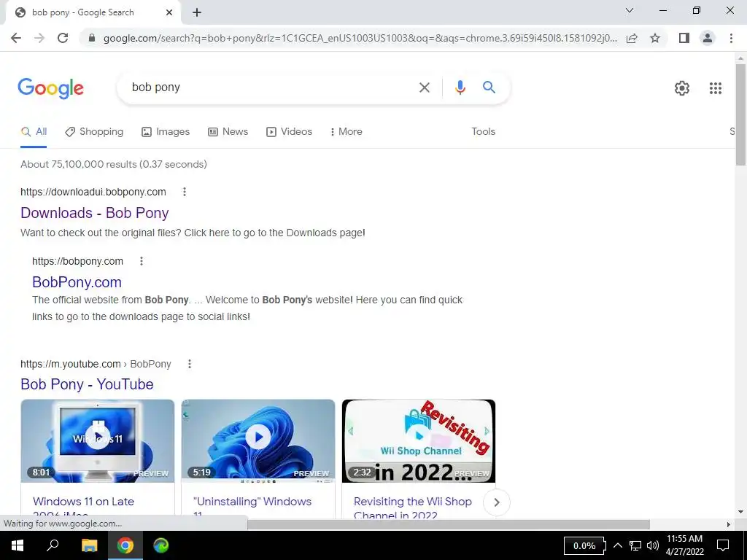View site information via lock icon
747x560 pixels.
click(92, 38)
